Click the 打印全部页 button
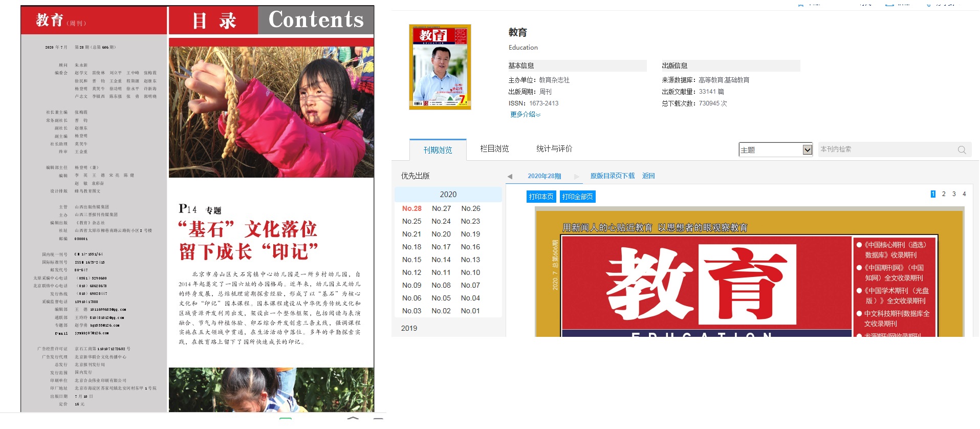This screenshot has height=429, width=980. coord(577,197)
